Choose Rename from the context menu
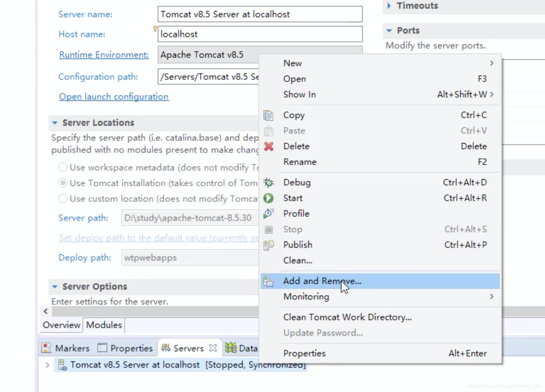545x392 pixels. [x=380, y=162]
